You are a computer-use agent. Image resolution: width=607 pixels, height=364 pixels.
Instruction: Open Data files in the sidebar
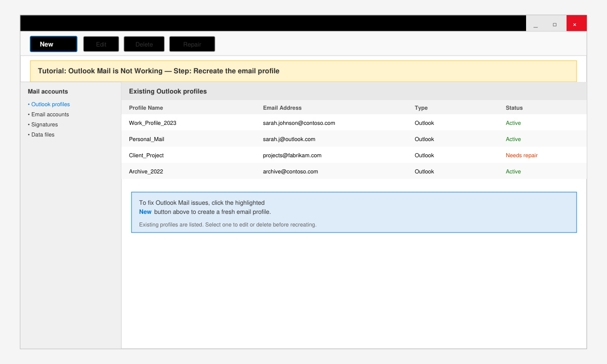[41, 134]
